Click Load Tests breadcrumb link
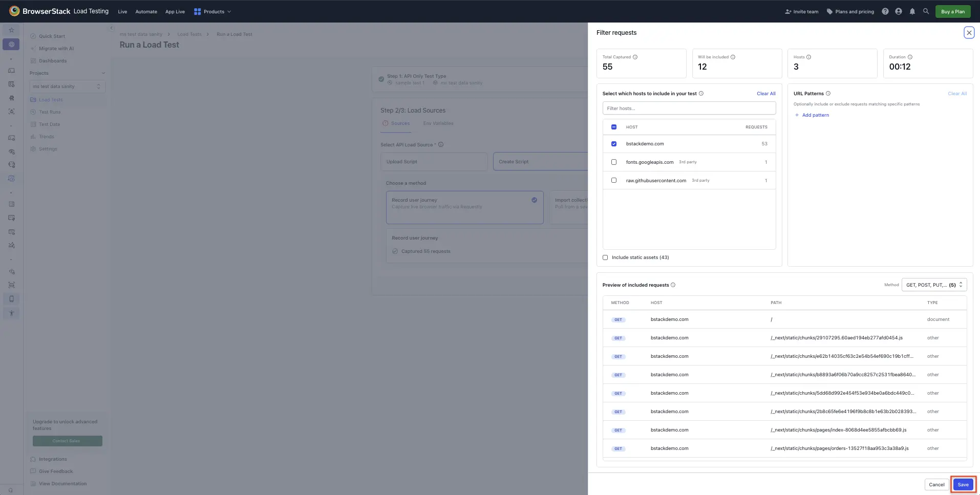The width and height of the screenshot is (980, 495). click(x=189, y=34)
